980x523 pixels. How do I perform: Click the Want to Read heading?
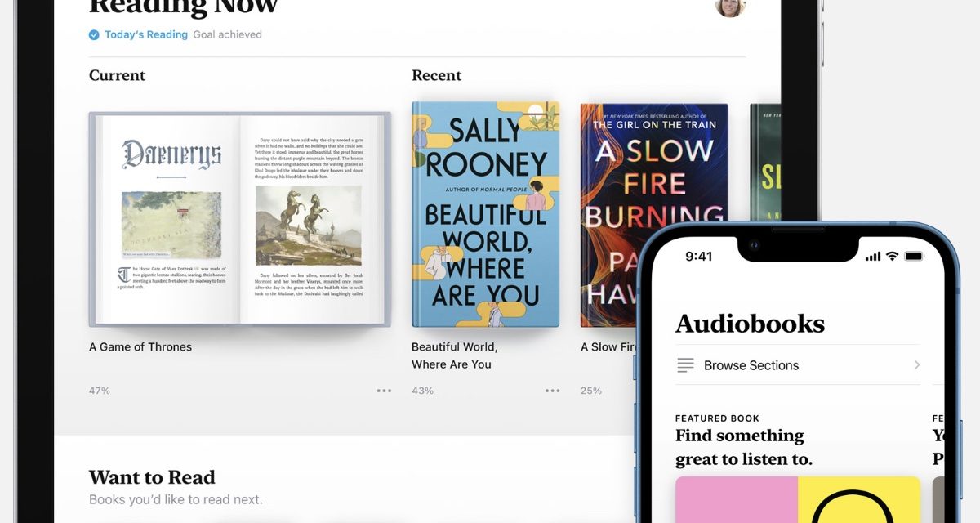pos(152,477)
